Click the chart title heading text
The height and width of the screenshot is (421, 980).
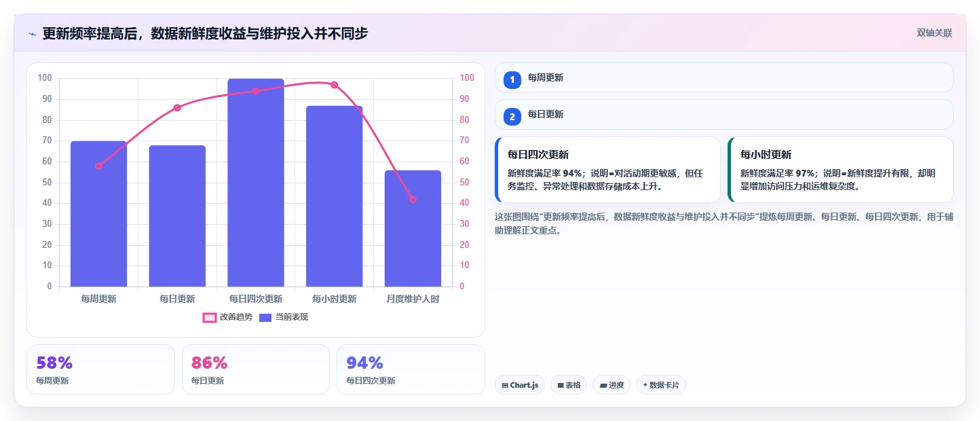pyautogui.click(x=205, y=33)
